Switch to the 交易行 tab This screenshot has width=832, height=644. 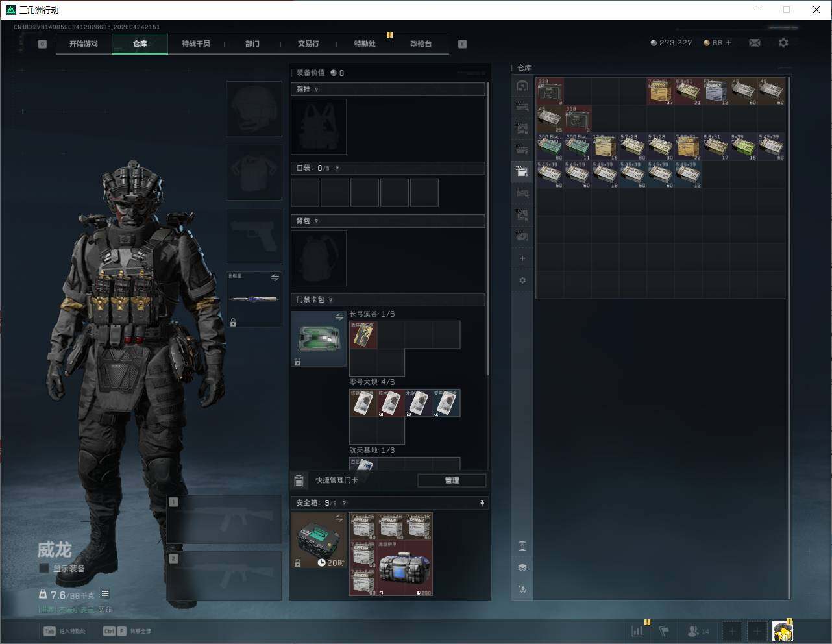(308, 43)
